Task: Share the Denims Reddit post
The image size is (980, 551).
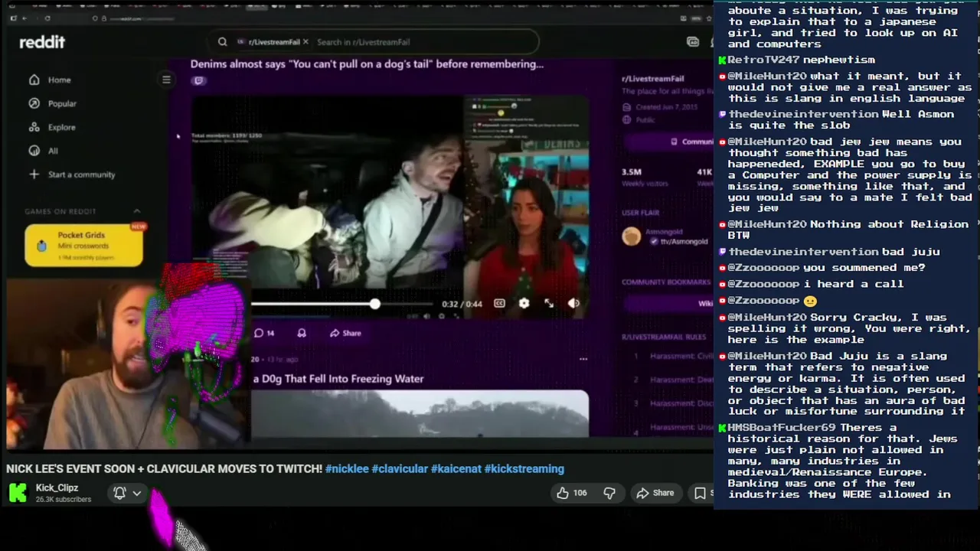Action: coord(345,333)
